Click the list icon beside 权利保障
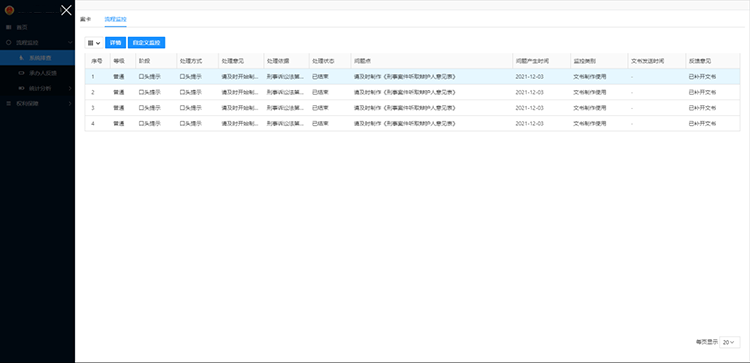 [9, 103]
